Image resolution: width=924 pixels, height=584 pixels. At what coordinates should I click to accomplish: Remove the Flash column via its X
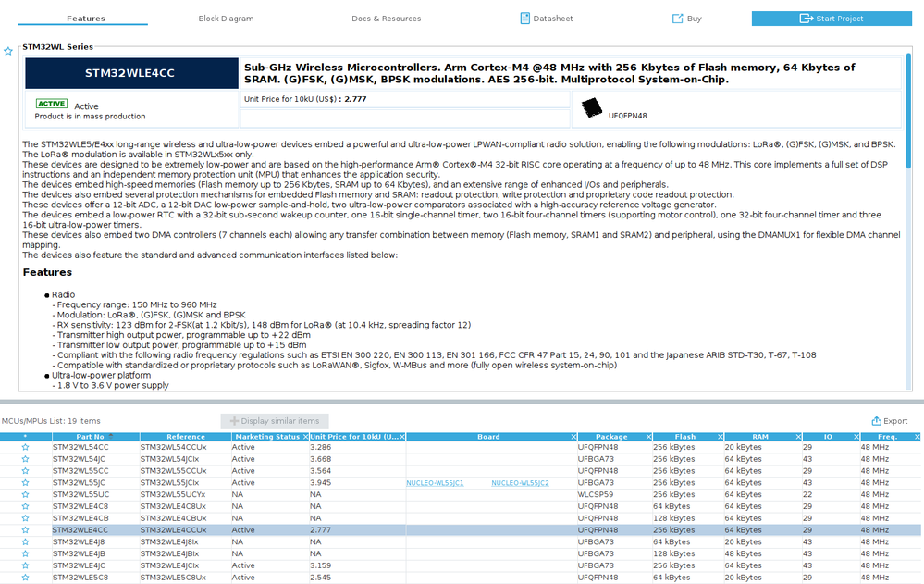coord(721,437)
